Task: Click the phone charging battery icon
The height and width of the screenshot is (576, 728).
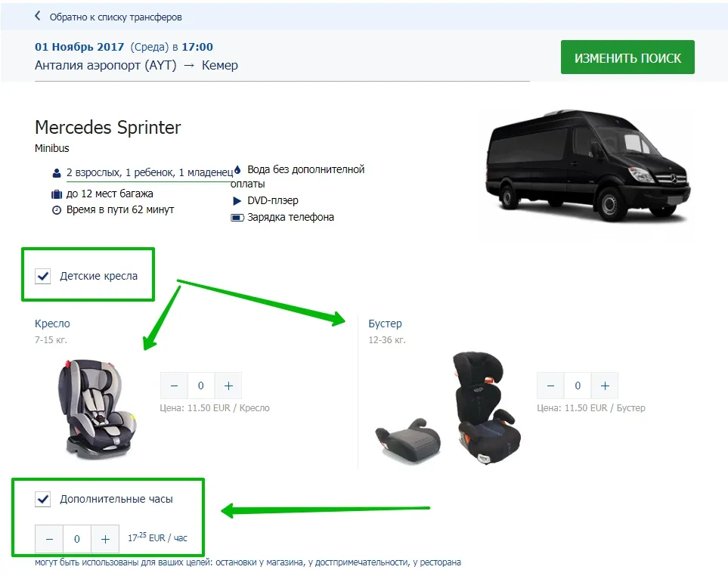Action: point(237,218)
